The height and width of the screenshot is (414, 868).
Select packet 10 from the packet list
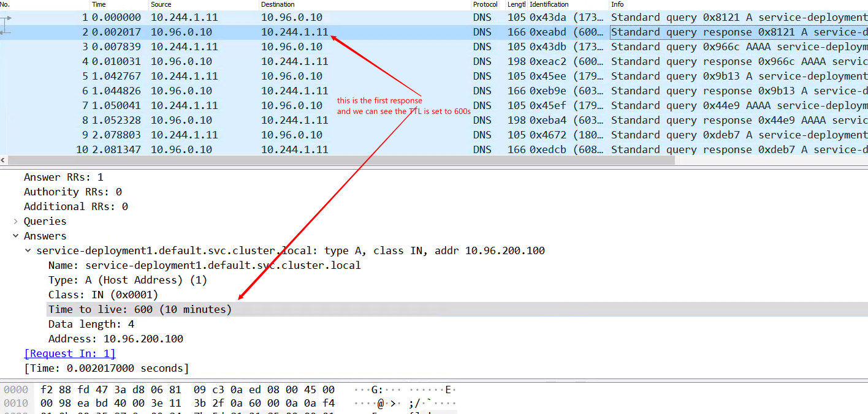coord(184,149)
